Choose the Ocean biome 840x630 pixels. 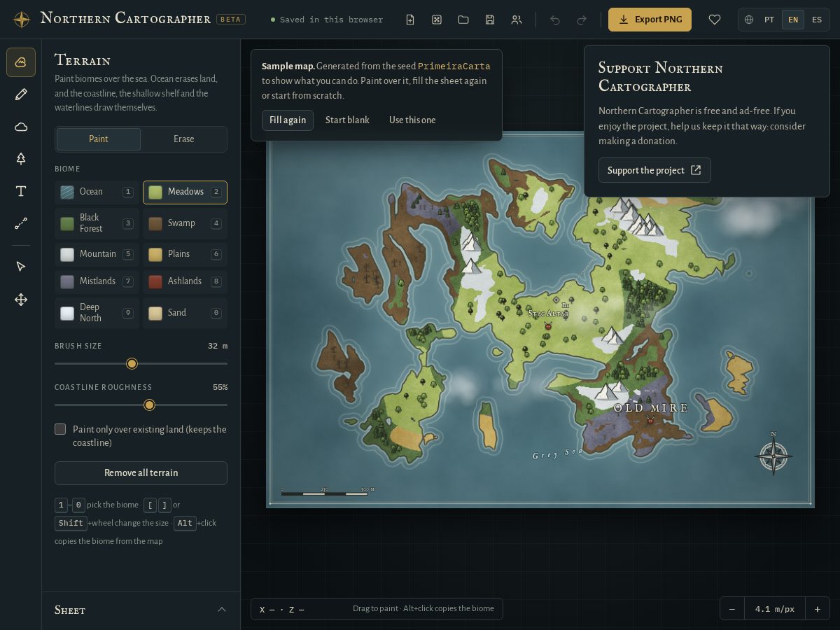click(x=97, y=192)
